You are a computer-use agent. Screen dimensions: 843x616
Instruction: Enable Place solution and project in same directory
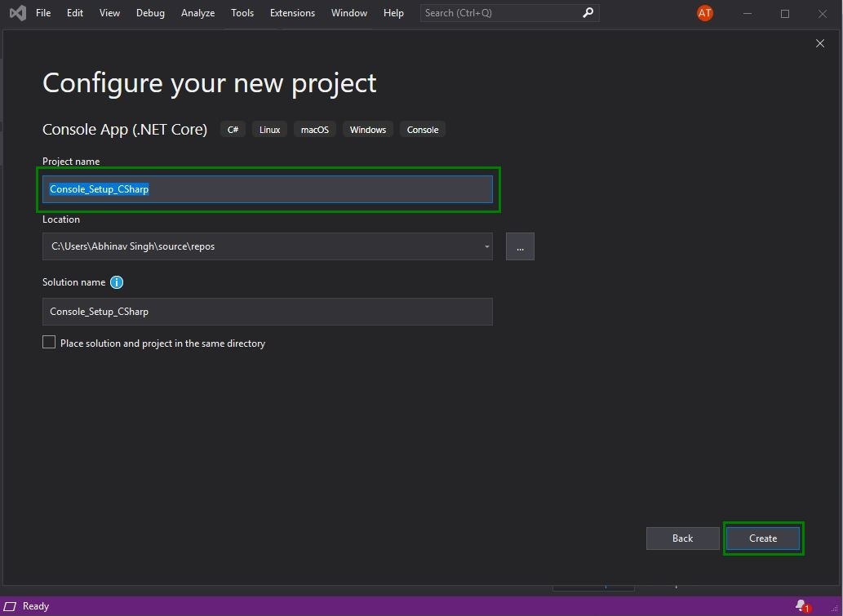click(49, 343)
